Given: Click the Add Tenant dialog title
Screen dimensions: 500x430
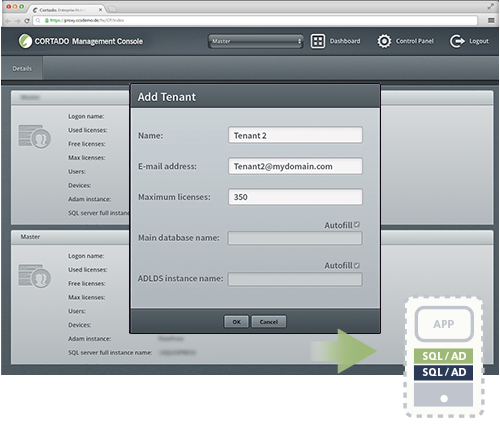Looking at the screenshot, I should point(167,97).
